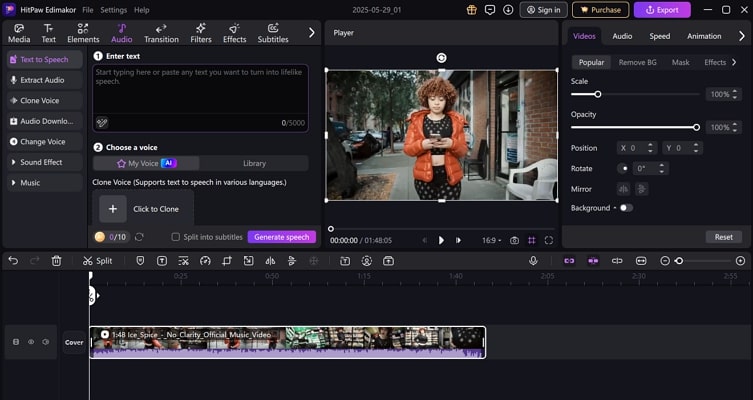This screenshot has width=753, height=400.
Task: Select the My Voice AI tab
Action: click(x=146, y=163)
